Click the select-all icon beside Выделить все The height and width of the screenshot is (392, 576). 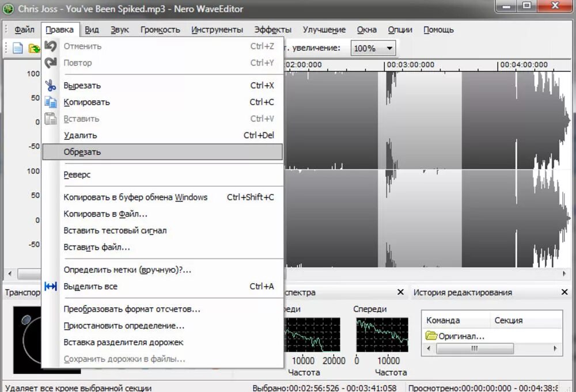coord(51,286)
